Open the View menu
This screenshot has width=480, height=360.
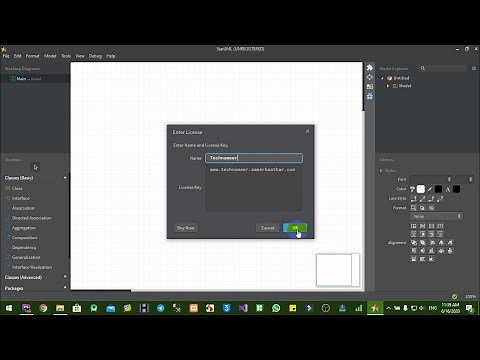click(x=80, y=56)
